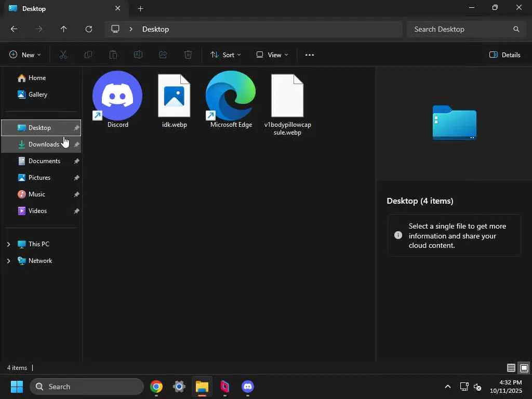Click the Search Desktop input field
Image resolution: width=532 pixels, height=399 pixels.
[460, 29]
